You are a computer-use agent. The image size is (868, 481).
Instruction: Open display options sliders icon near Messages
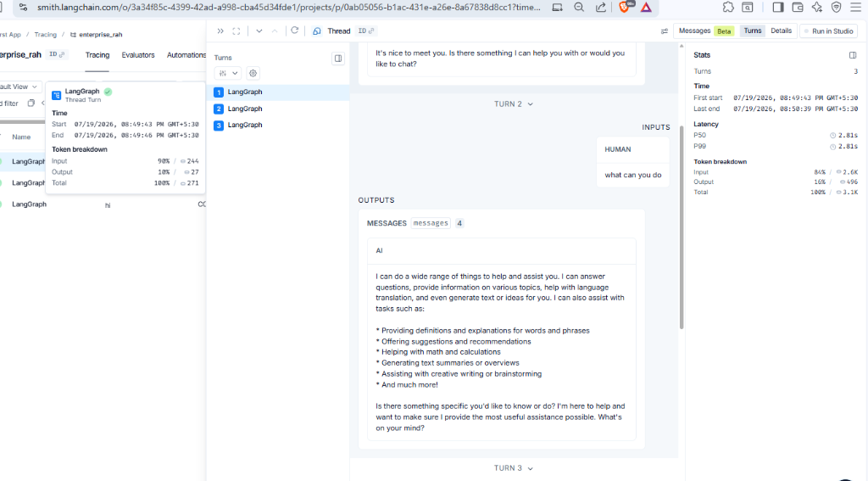click(x=665, y=31)
